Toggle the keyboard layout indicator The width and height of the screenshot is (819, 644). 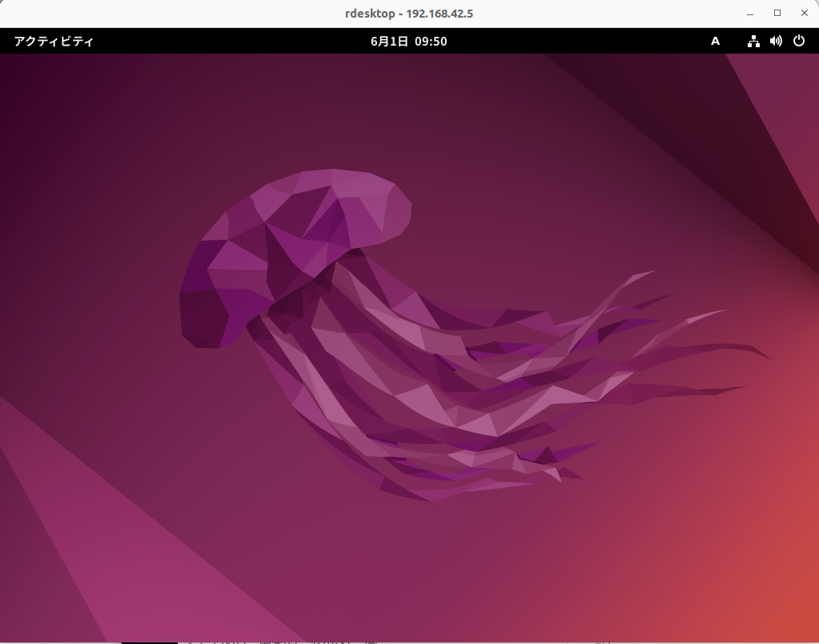(x=715, y=41)
